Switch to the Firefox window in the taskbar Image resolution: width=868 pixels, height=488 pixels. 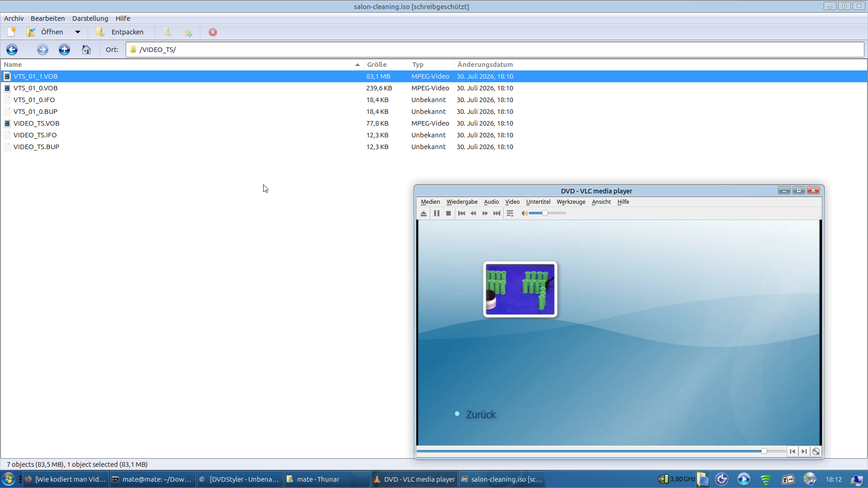pyautogui.click(x=66, y=479)
